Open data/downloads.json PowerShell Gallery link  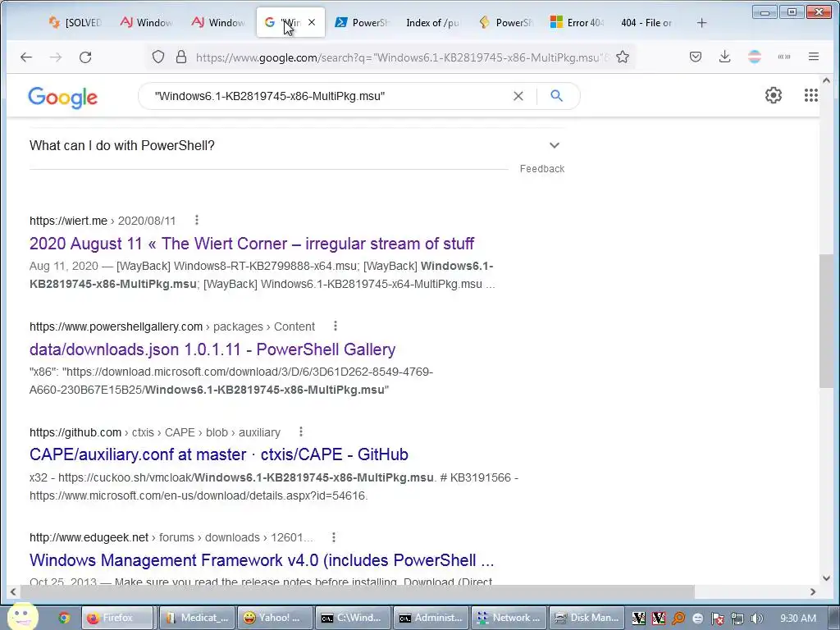click(212, 349)
